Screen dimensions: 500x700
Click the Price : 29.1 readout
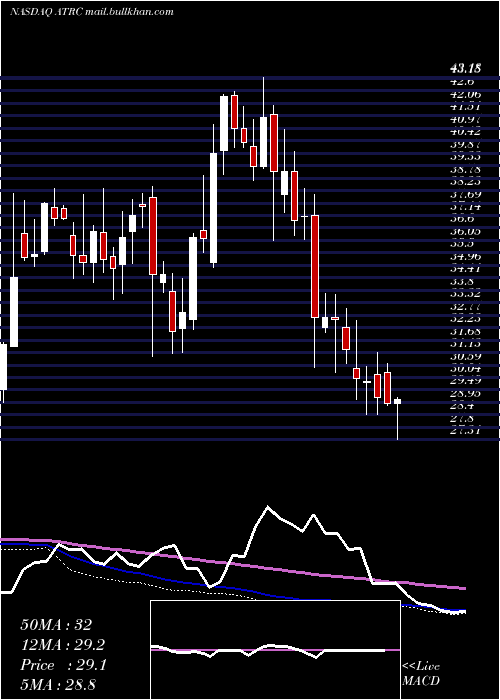pyautogui.click(x=63, y=665)
